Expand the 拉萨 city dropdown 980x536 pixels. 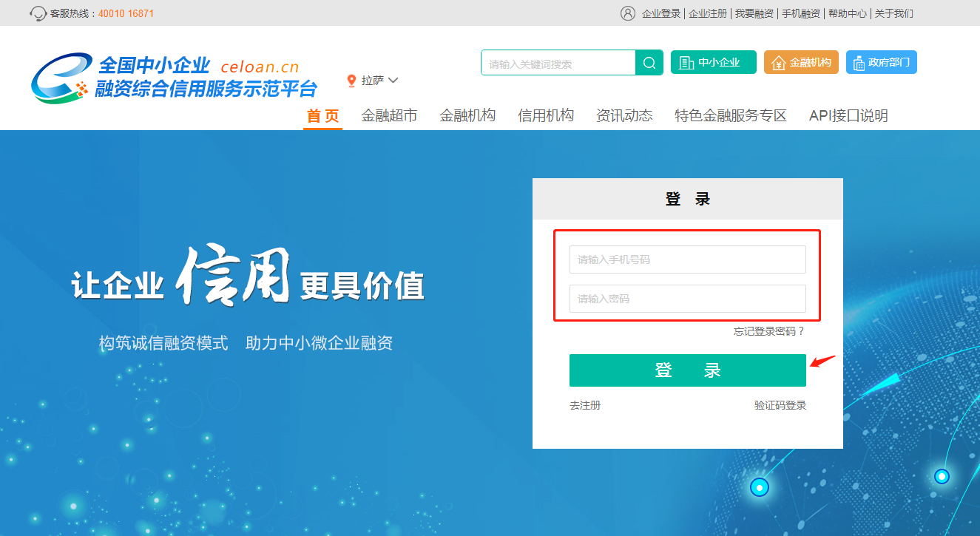379,81
